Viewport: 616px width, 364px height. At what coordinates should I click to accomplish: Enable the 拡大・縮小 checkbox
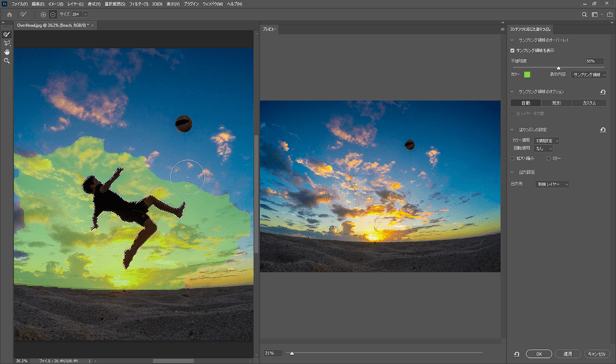[513, 159]
